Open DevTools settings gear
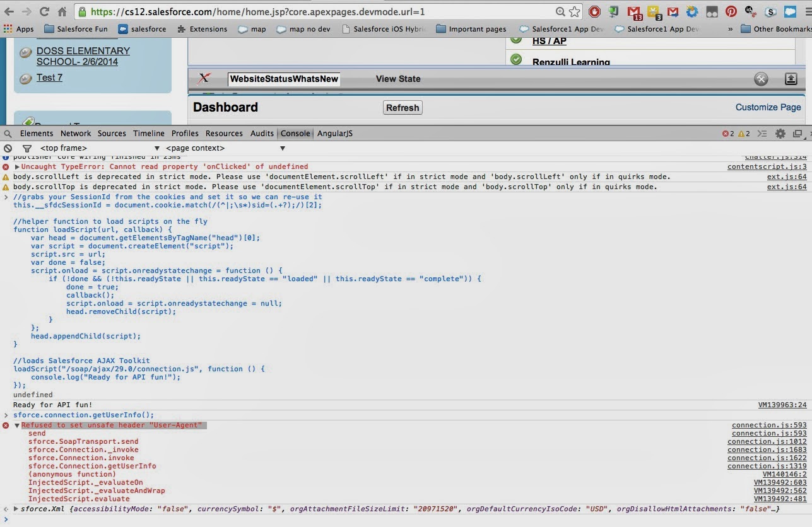The width and height of the screenshot is (812, 527). [x=780, y=134]
